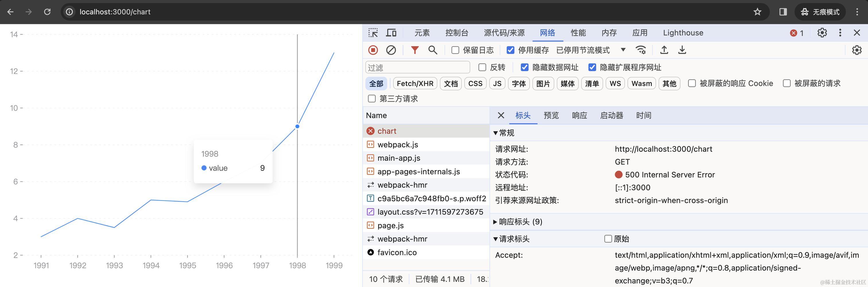Open Network panel settings gear
Image resolution: width=868 pixels, height=287 pixels.
(857, 50)
